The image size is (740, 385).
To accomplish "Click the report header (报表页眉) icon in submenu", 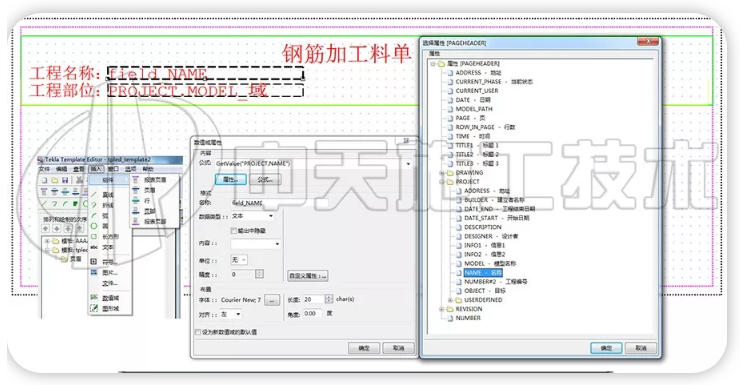I will pyautogui.click(x=135, y=180).
